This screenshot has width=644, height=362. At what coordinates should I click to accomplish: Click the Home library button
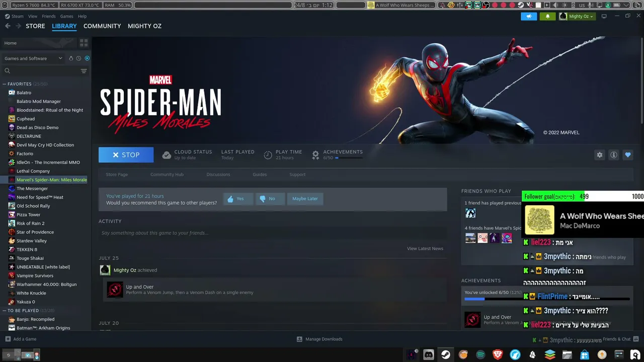[x=39, y=43]
